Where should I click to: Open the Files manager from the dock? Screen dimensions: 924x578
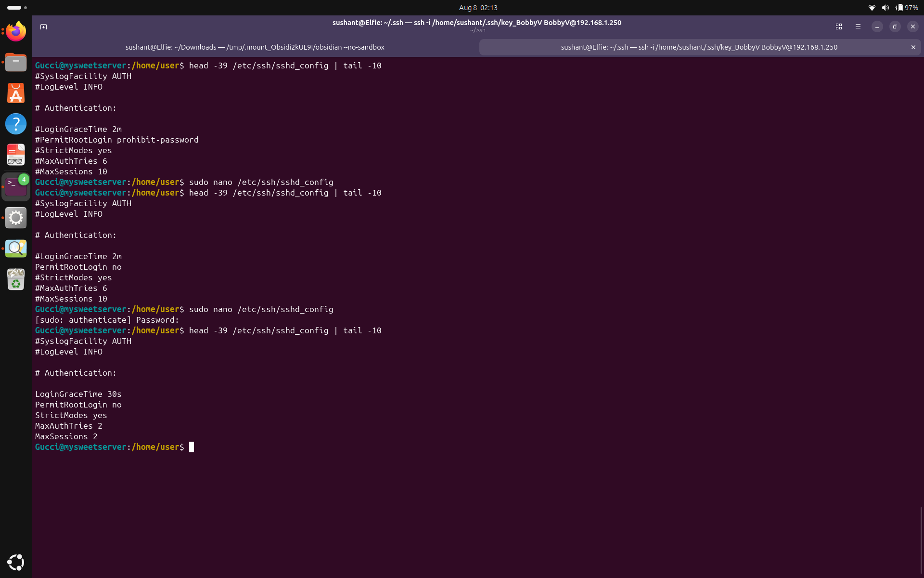tap(16, 62)
